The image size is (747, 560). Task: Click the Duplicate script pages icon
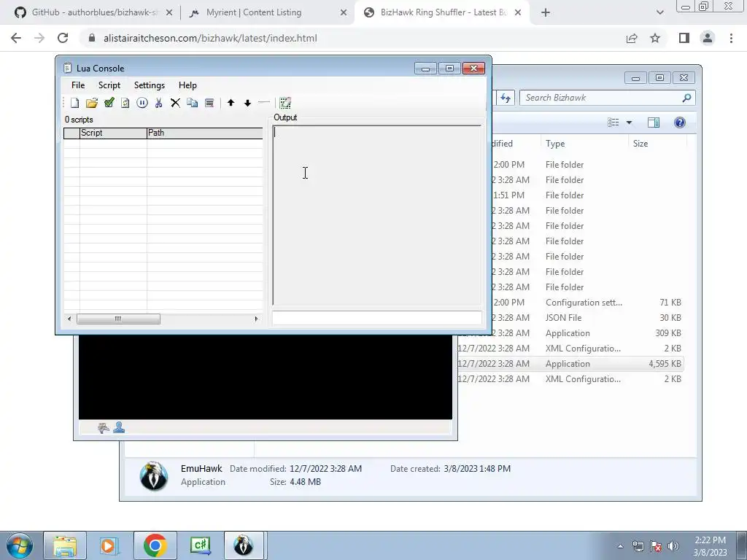click(193, 103)
